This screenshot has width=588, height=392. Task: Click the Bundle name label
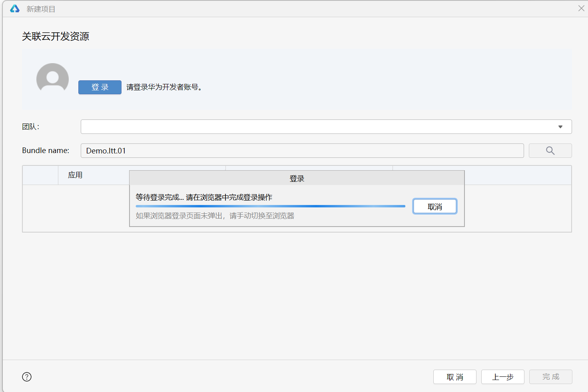point(46,151)
